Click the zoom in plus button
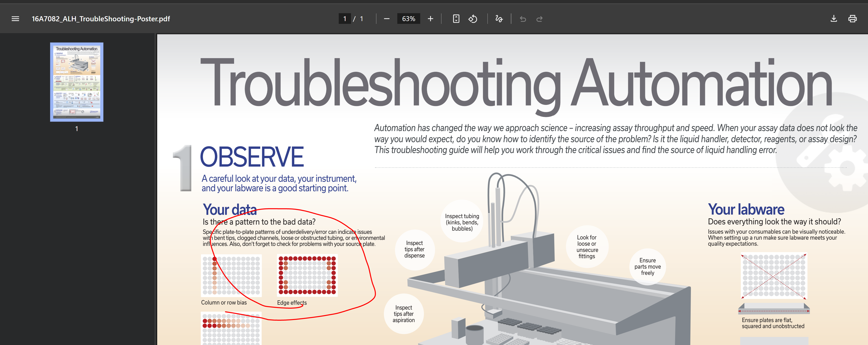Image resolution: width=868 pixels, height=345 pixels. tap(430, 19)
